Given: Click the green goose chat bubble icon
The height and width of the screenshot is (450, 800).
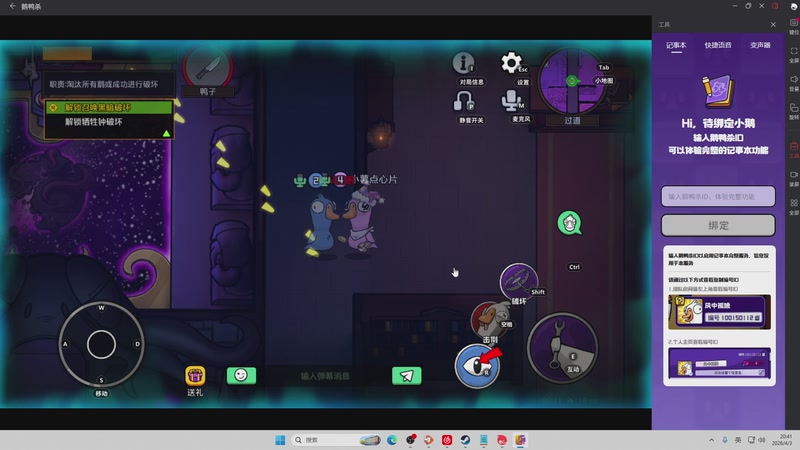Looking at the screenshot, I should (x=569, y=223).
